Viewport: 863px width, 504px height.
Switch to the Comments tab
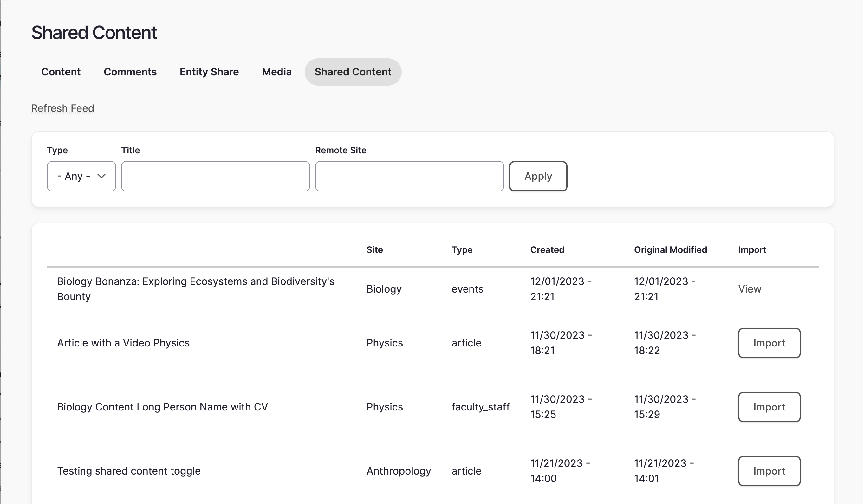(130, 72)
